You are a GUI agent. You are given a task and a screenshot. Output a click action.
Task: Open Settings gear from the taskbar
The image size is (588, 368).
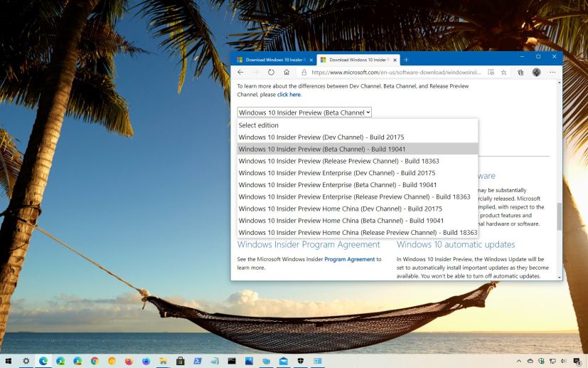[x=26, y=362]
